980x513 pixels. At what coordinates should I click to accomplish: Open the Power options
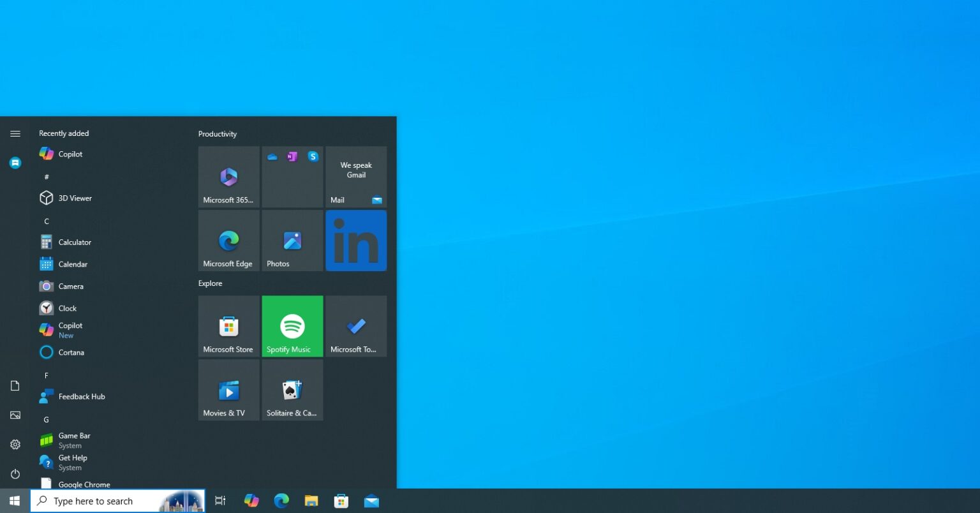coord(15,474)
